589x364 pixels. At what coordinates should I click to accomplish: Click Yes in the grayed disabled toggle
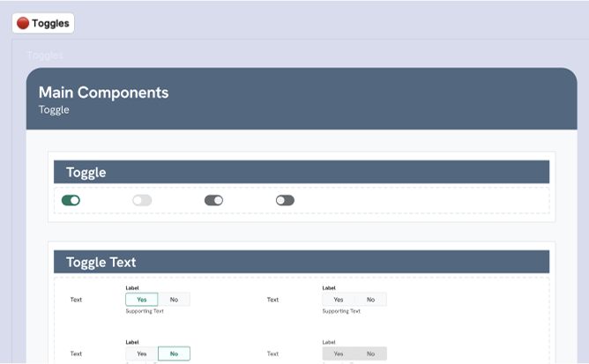pyautogui.click(x=339, y=353)
